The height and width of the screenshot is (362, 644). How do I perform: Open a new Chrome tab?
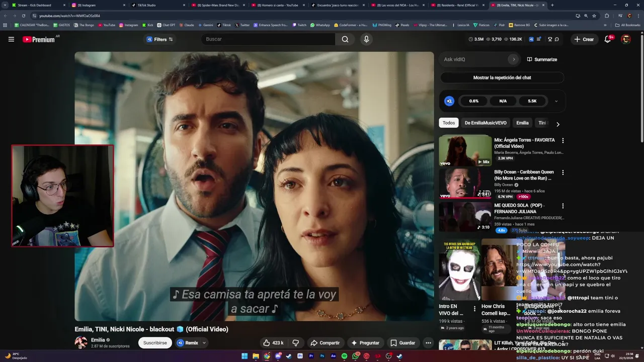tap(552, 5)
